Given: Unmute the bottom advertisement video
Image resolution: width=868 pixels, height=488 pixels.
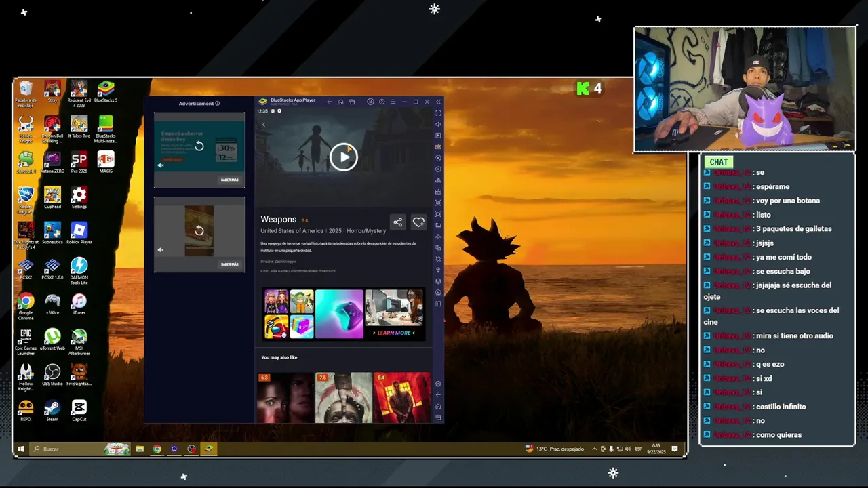Looking at the screenshot, I should [161, 249].
